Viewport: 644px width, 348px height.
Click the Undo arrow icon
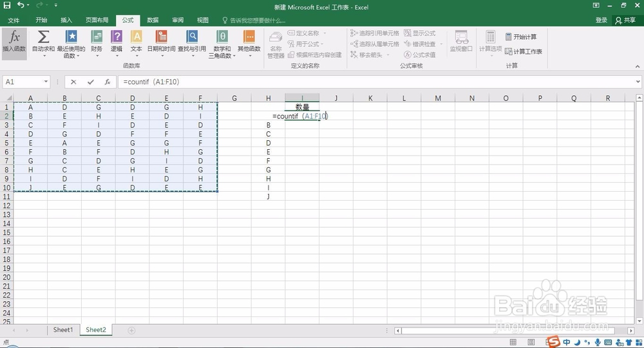[21, 5]
